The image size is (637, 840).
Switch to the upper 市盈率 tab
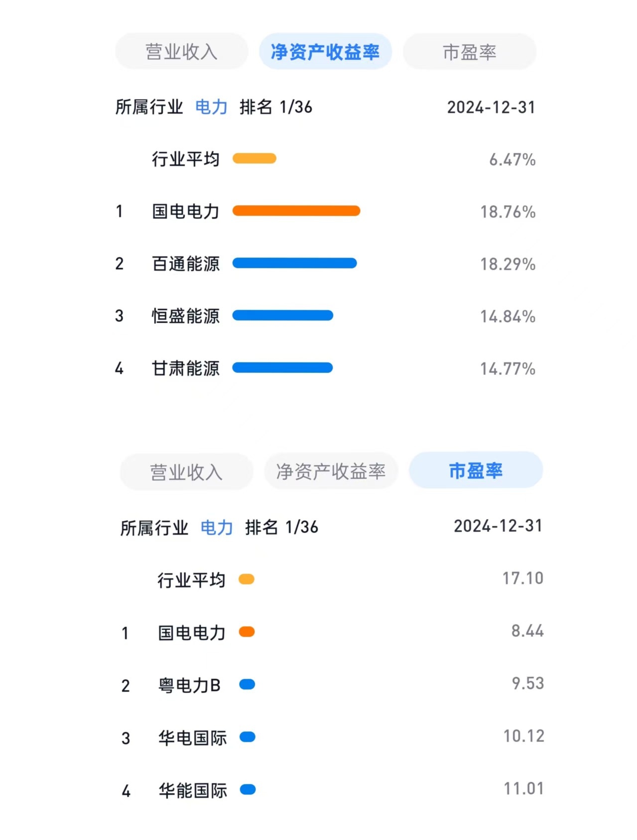tap(469, 51)
